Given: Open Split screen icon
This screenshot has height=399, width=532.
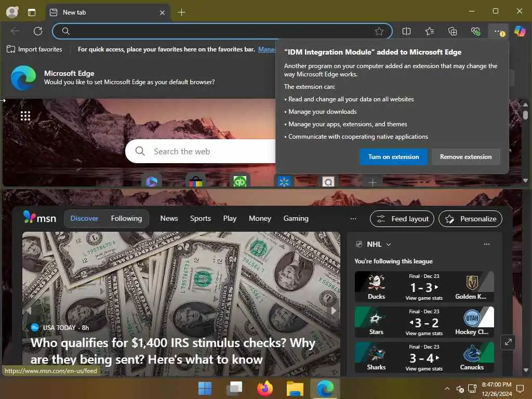Looking at the screenshot, I should [x=406, y=31].
